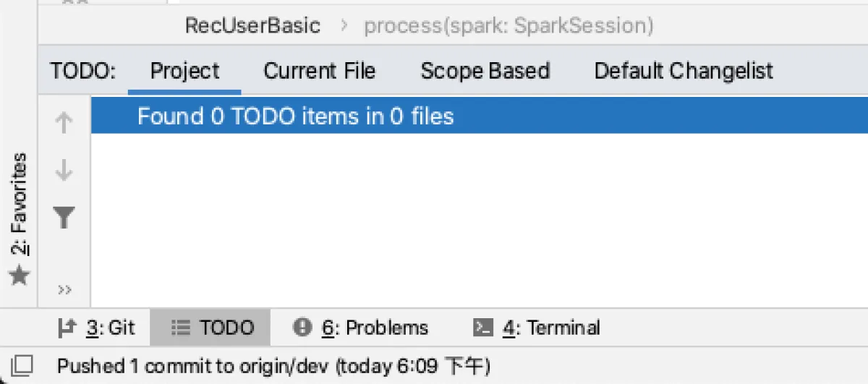The image size is (868, 384).
Task: Click the up arrow for previous TODO
Action: point(64,123)
